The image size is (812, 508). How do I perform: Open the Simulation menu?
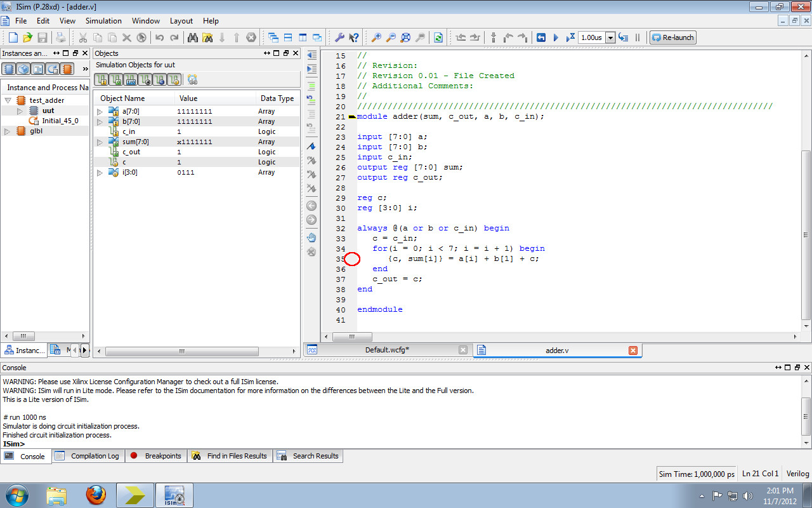[x=103, y=20]
